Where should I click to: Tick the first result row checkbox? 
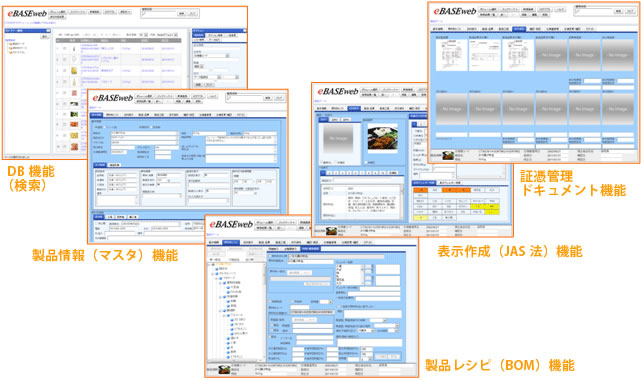click(x=65, y=49)
